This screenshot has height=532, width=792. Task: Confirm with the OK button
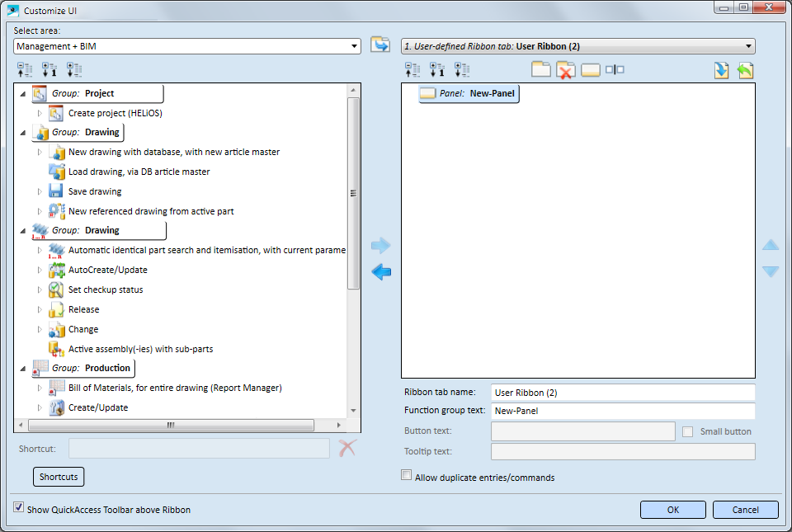(x=673, y=510)
